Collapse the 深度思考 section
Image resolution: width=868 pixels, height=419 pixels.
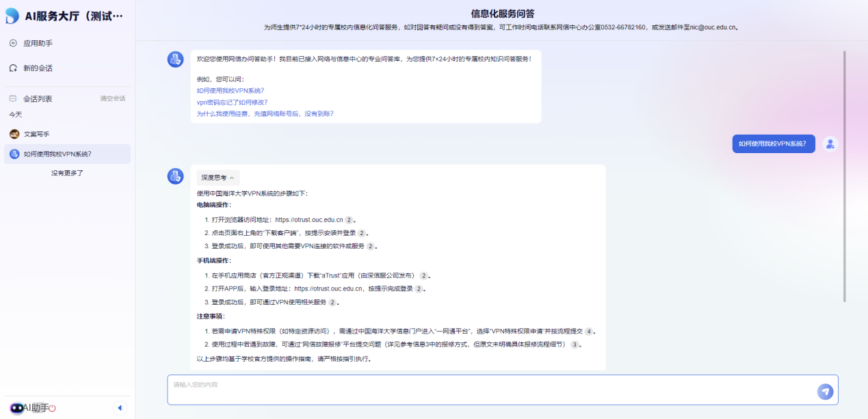point(218,178)
